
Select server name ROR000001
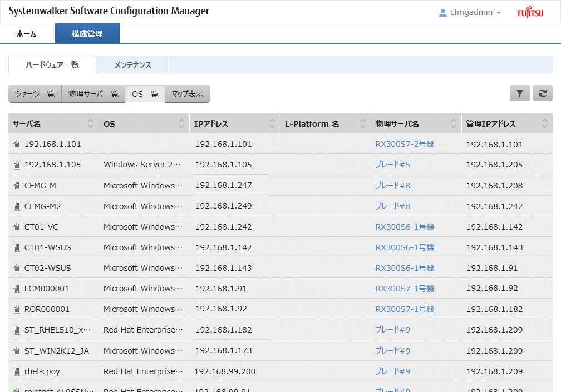[47, 309]
